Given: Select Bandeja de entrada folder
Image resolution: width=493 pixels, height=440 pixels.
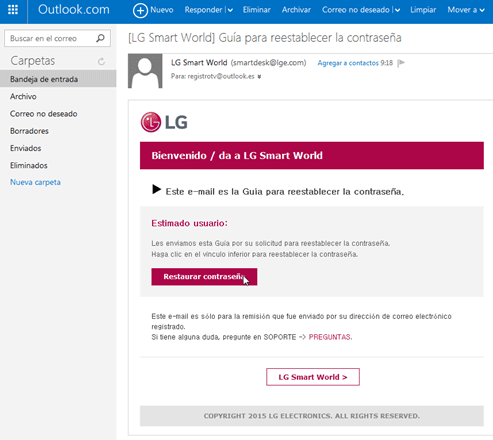Looking at the screenshot, I should tap(58, 79).
